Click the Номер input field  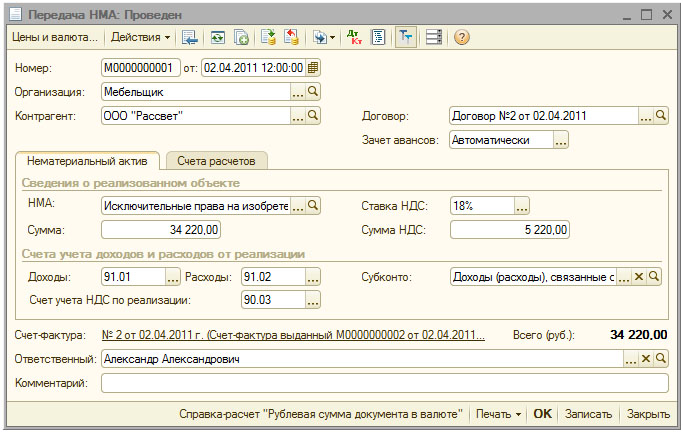point(141,68)
